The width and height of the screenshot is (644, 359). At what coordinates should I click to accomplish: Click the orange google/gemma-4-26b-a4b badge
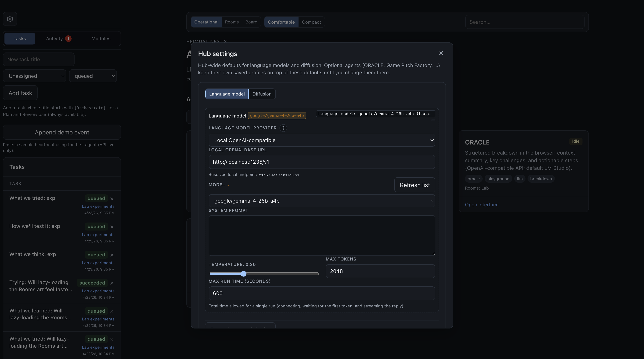277,116
